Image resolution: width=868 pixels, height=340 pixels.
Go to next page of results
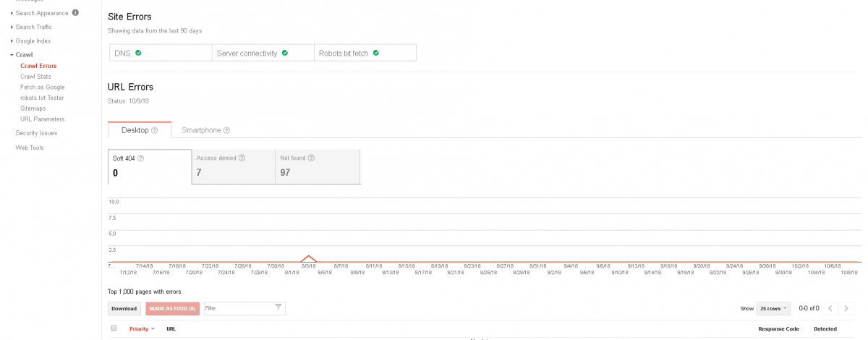(846, 308)
